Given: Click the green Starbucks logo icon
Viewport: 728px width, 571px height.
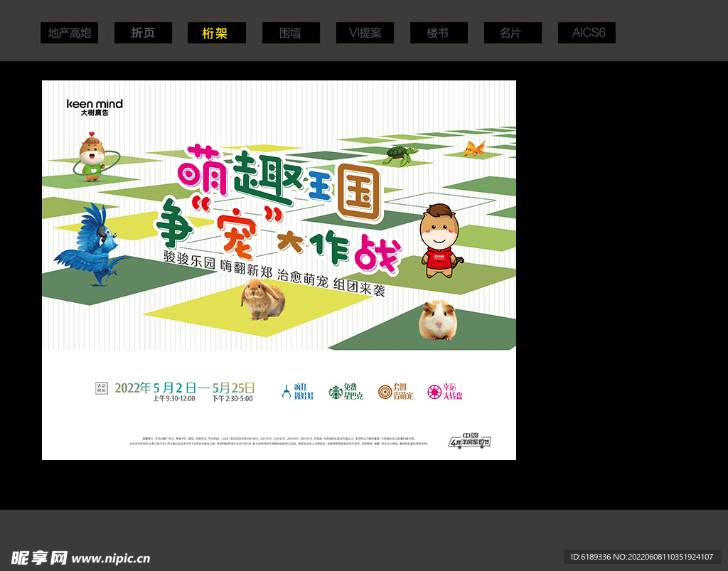Looking at the screenshot, I should 335,392.
